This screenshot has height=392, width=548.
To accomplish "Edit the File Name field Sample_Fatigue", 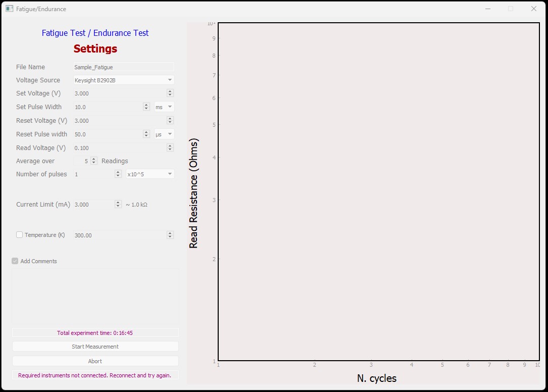I will coord(124,67).
